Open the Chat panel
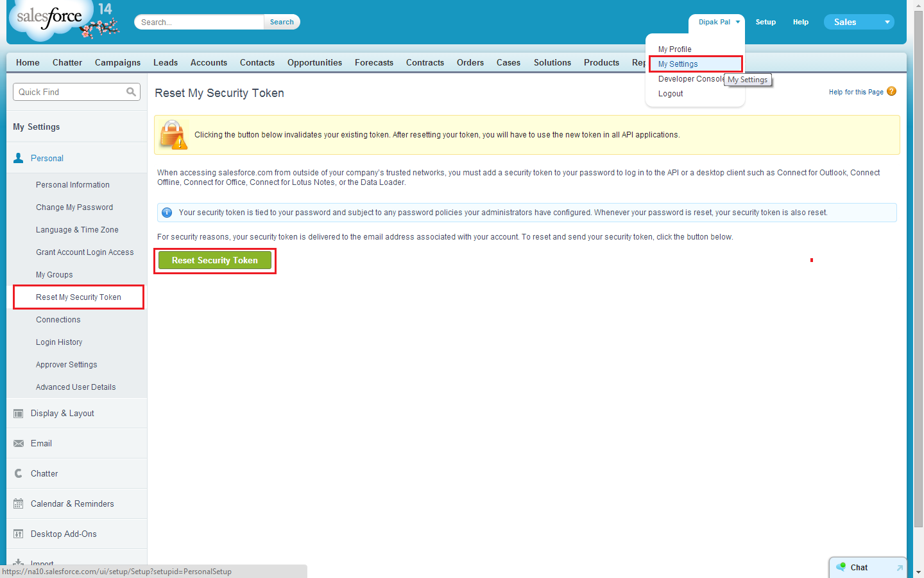Viewport: 924px width, 578px height. [868, 568]
